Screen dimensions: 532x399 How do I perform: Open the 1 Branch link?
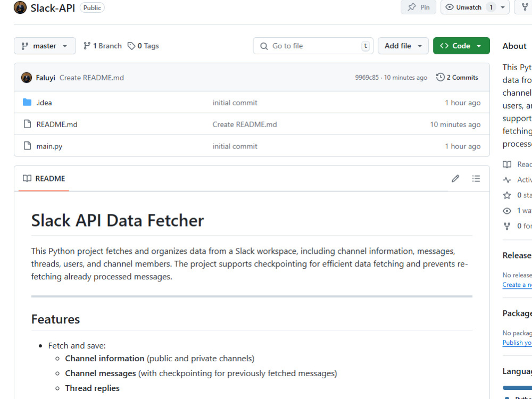coord(103,46)
